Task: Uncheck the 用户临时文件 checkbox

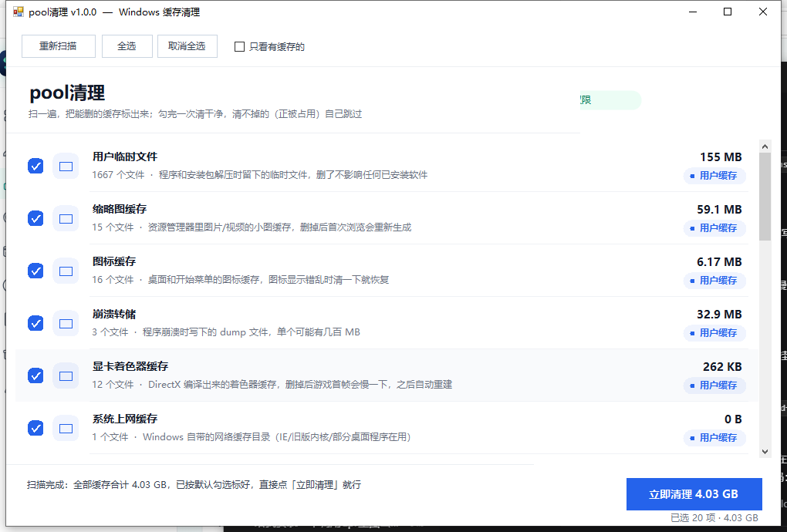Action: coord(35,166)
